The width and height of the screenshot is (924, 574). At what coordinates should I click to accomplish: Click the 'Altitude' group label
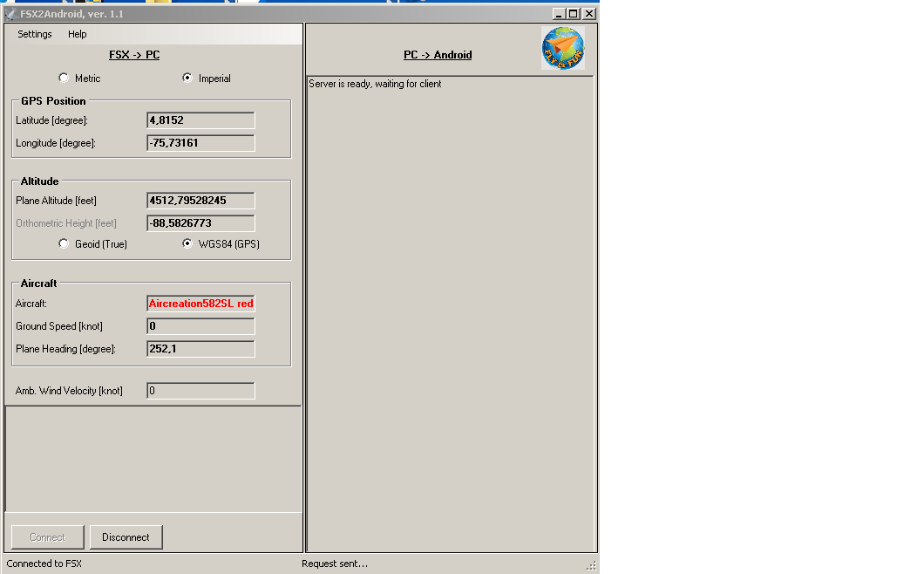[x=39, y=181]
